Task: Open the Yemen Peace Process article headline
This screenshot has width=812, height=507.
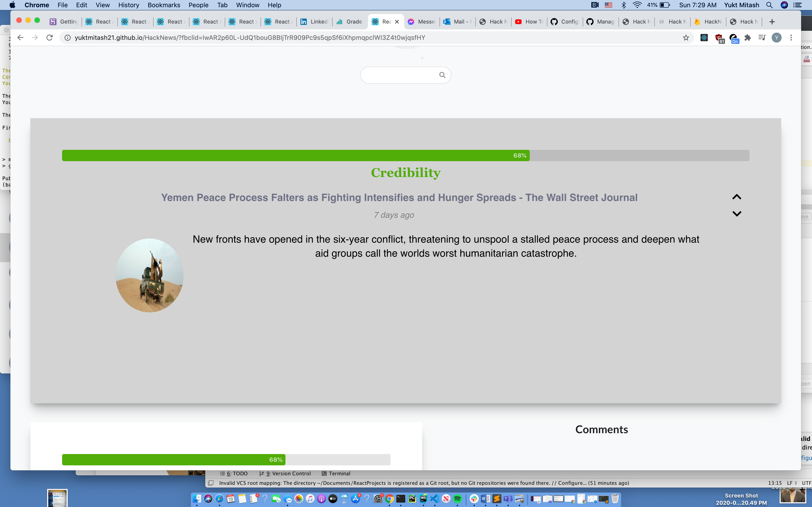Action: pyautogui.click(x=399, y=198)
